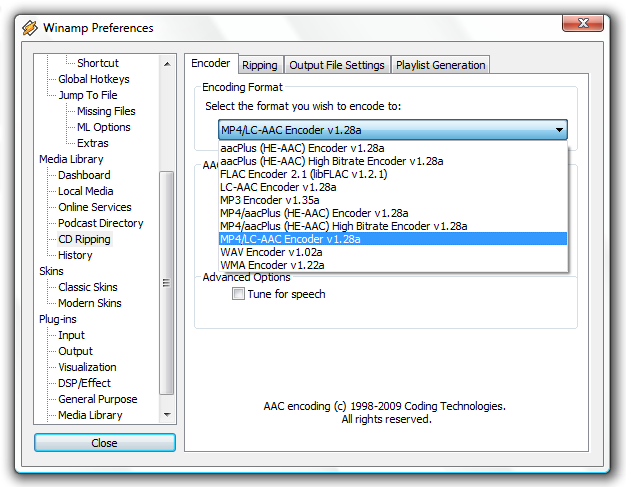The height and width of the screenshot is (487, 626).
Task: Select General Purpose plug-ins item
Action: click(x=98, y=399)
